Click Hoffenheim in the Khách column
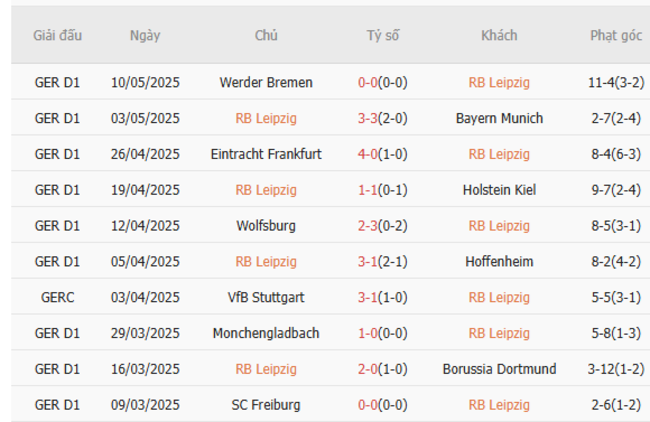Image resolution: width=650 pixels, height=422 pixels. (499, 262)
